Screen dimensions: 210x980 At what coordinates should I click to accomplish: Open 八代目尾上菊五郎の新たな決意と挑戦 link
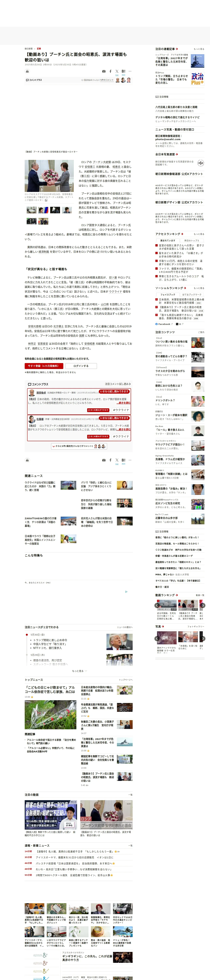click(176, 107)
